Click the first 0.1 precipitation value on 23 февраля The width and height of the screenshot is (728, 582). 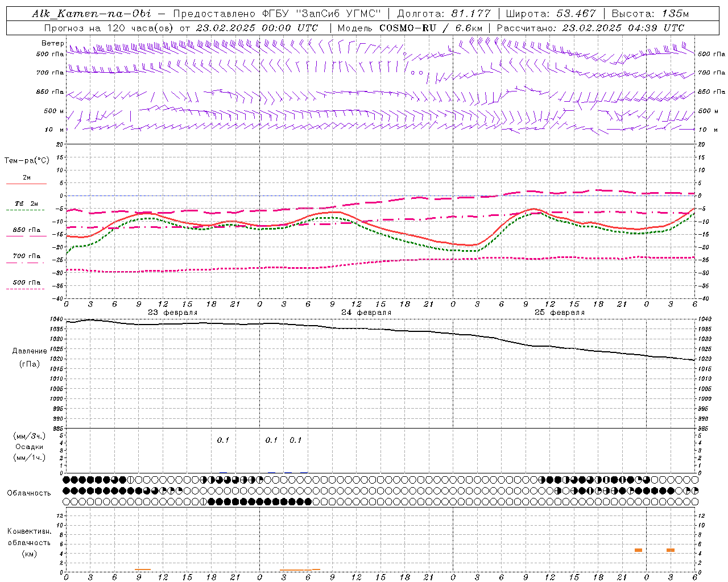click(x=223, y=440)
